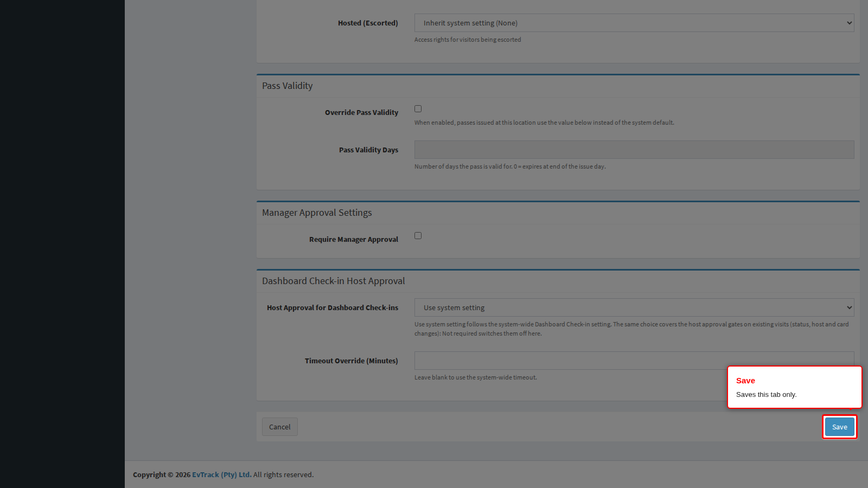The height and width of the screenshot is (488, 868).
Task: Click the 'Use system setting follows the system-wide' hint
Action: (631, 329)
